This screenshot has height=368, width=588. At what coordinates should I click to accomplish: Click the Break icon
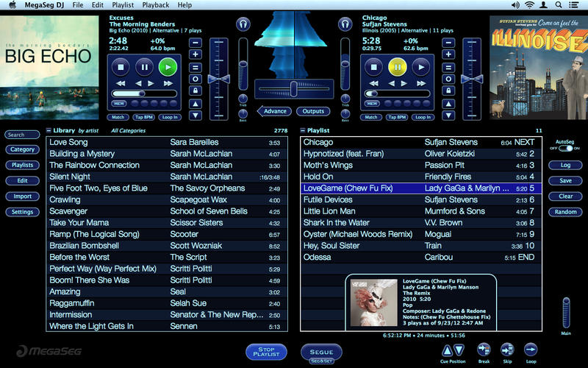pyautogui.click(x=484, y=350)
